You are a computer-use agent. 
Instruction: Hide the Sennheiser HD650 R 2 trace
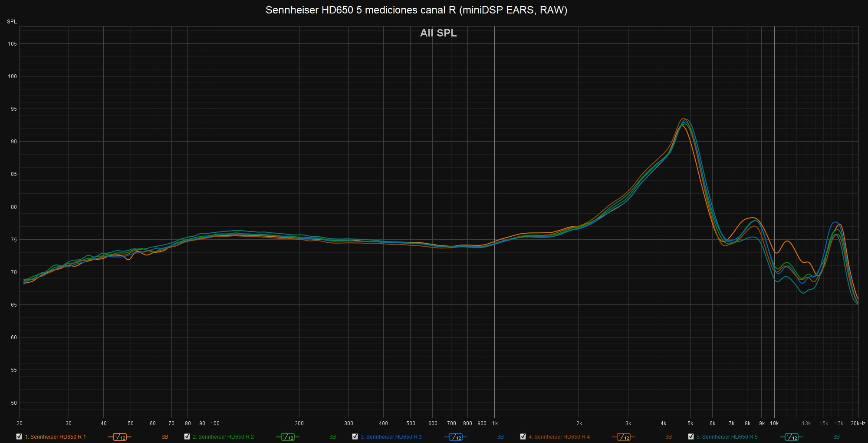(x=187, y=436)
